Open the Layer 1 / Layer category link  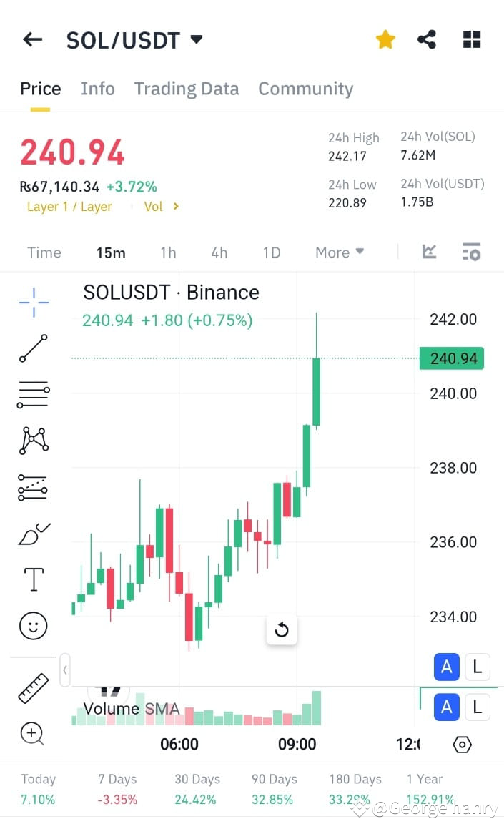69,207
